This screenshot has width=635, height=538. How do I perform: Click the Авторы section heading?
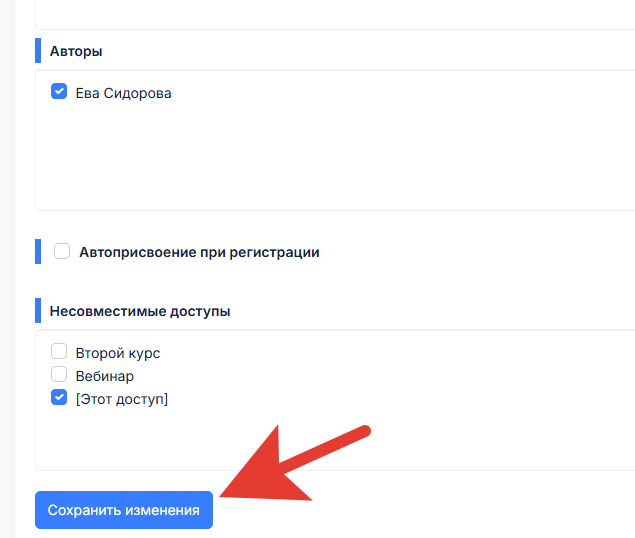click(76, 51)
